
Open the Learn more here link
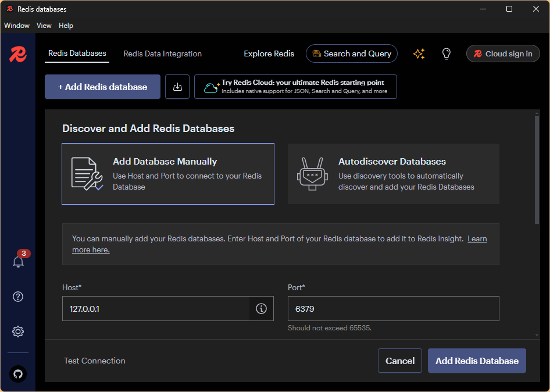click(477, 239)
